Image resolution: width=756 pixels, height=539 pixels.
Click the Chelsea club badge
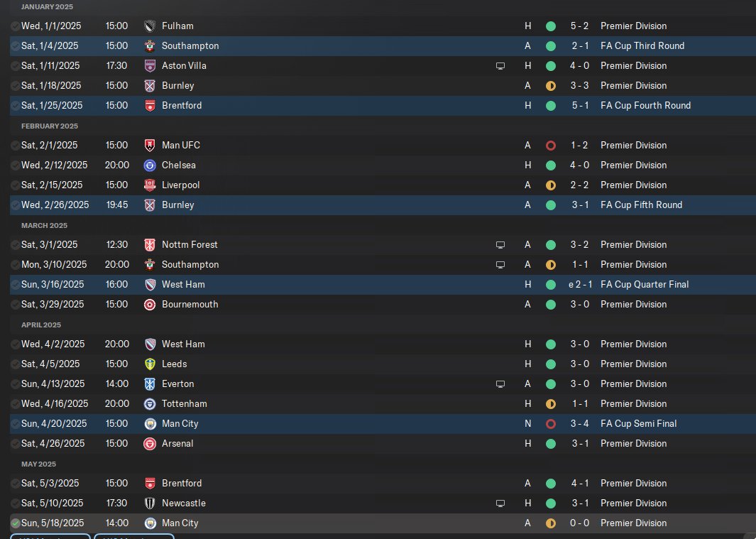pos(149,165)
